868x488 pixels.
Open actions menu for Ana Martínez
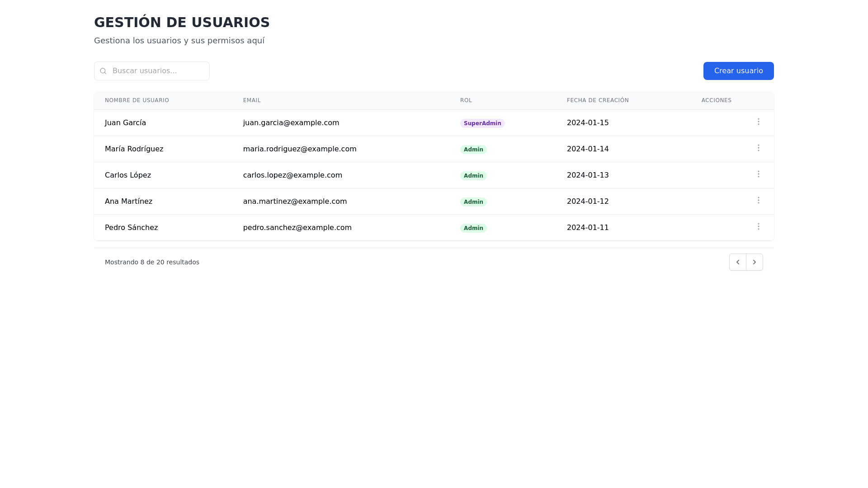click(x=758, y=200)
